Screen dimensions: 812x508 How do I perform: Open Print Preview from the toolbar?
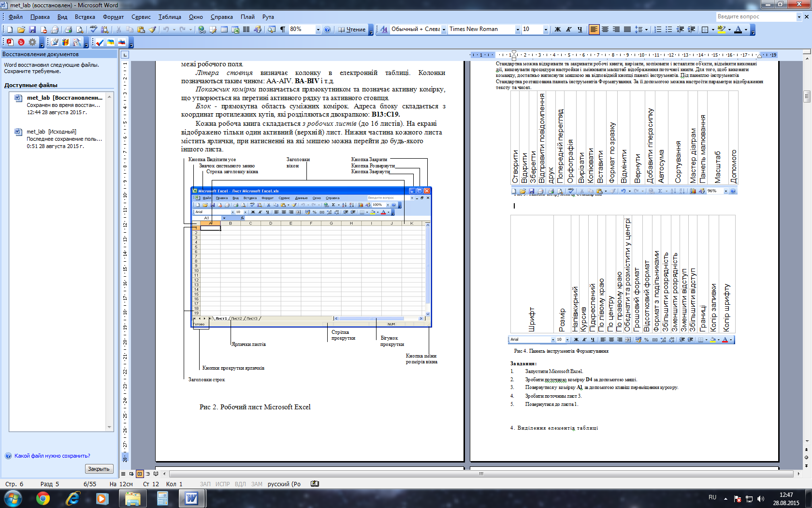(80, 30)
